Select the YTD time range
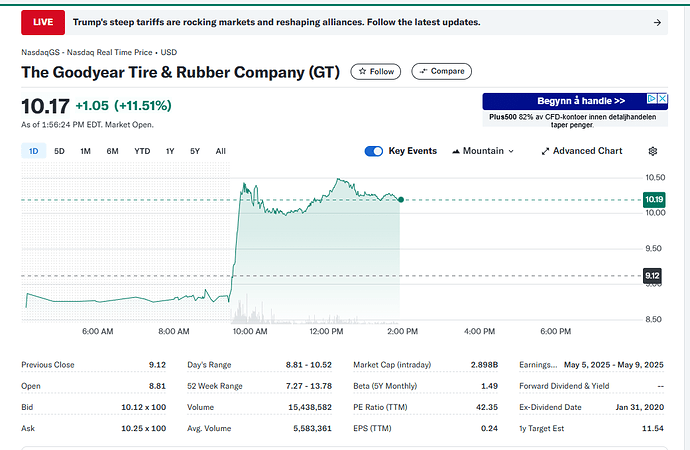 click(142, 151)
